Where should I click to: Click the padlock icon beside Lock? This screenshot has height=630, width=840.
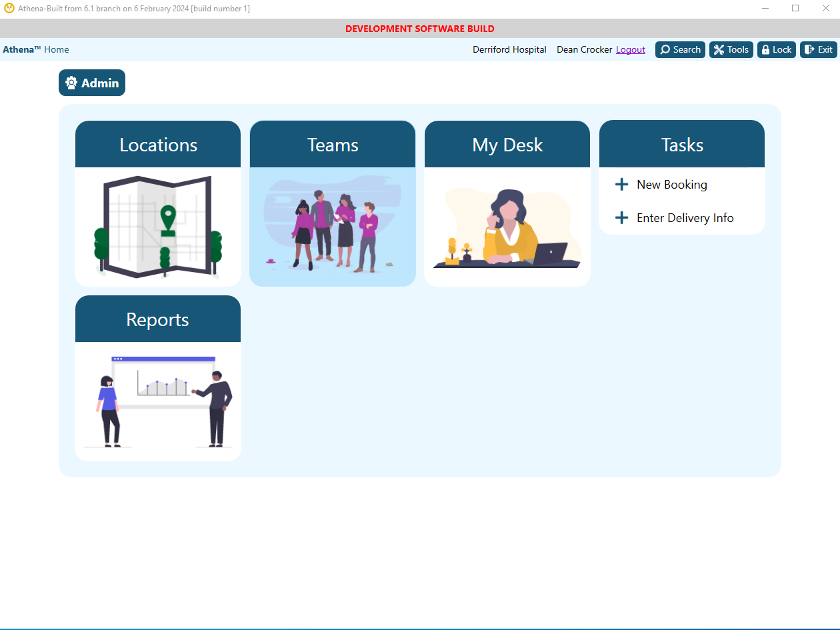(x=765, y=50)
